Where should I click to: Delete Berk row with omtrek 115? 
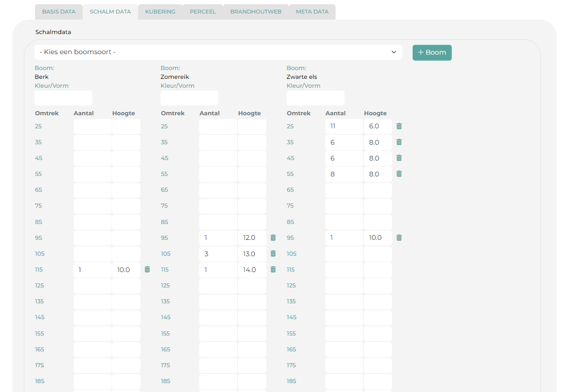click(147, 269)
